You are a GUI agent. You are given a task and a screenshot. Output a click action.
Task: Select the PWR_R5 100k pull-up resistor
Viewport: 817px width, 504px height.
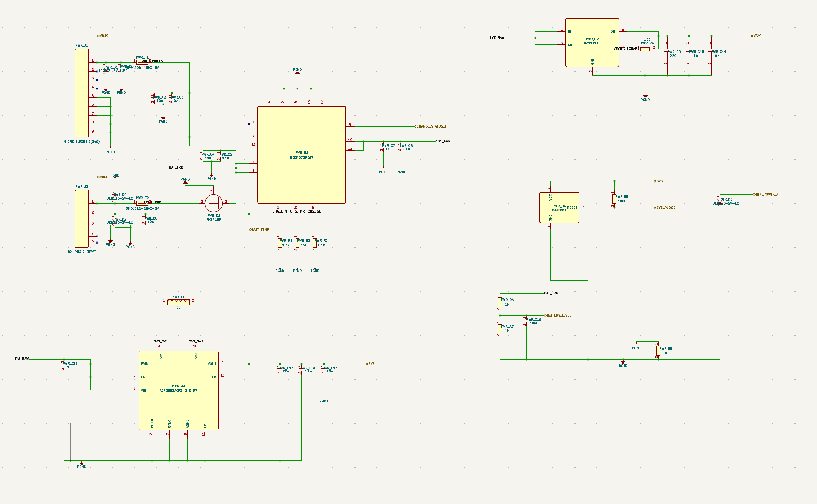click(x=614, y=199)
